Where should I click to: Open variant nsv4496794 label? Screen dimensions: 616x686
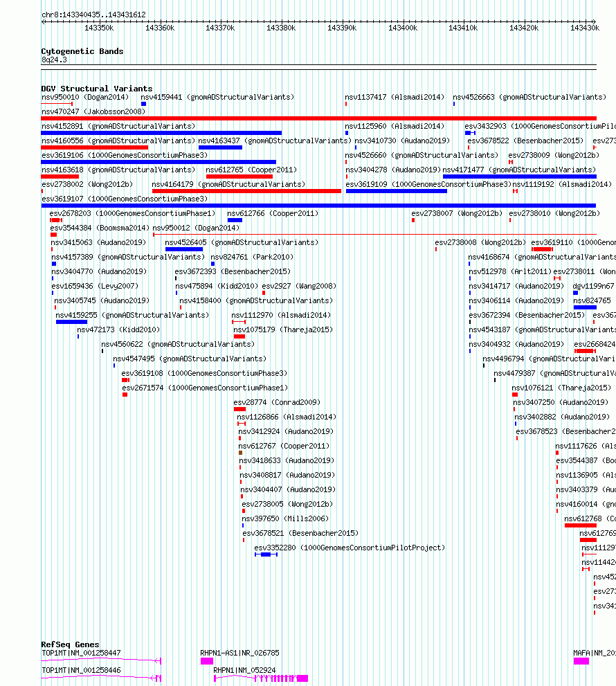pos(549,359)
